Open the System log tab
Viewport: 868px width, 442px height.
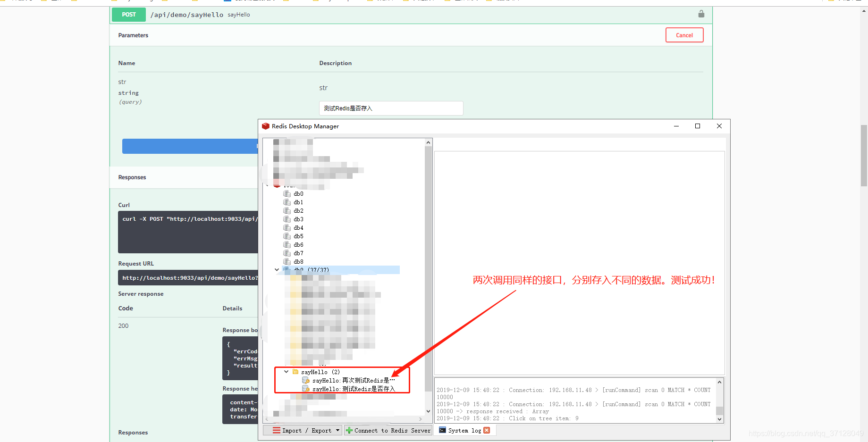[x=464, y=430]
